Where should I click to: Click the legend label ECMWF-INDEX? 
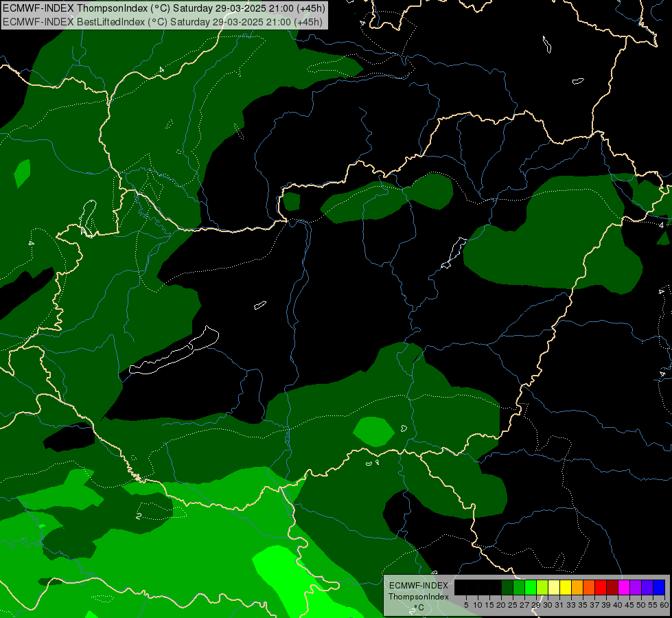(x=419, y=586)
